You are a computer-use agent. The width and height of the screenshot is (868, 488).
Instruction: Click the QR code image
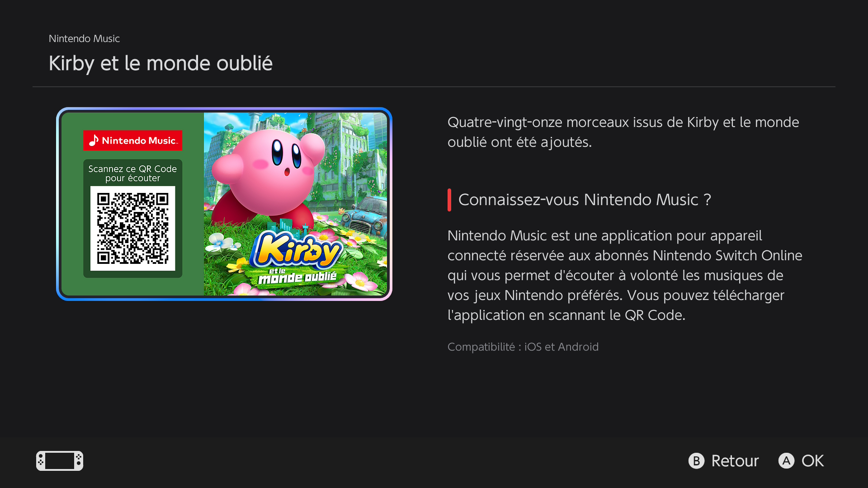pos(132,228)
